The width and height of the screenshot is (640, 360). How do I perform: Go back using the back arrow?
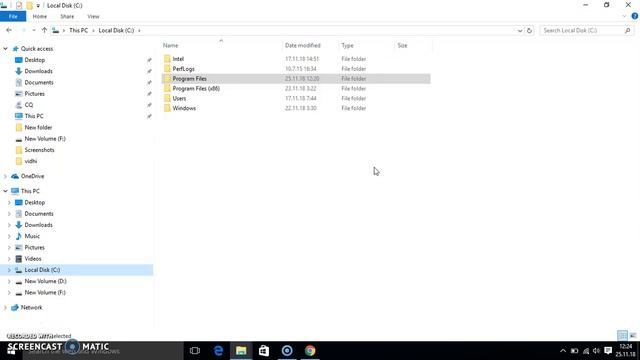(x=9, y=30)
